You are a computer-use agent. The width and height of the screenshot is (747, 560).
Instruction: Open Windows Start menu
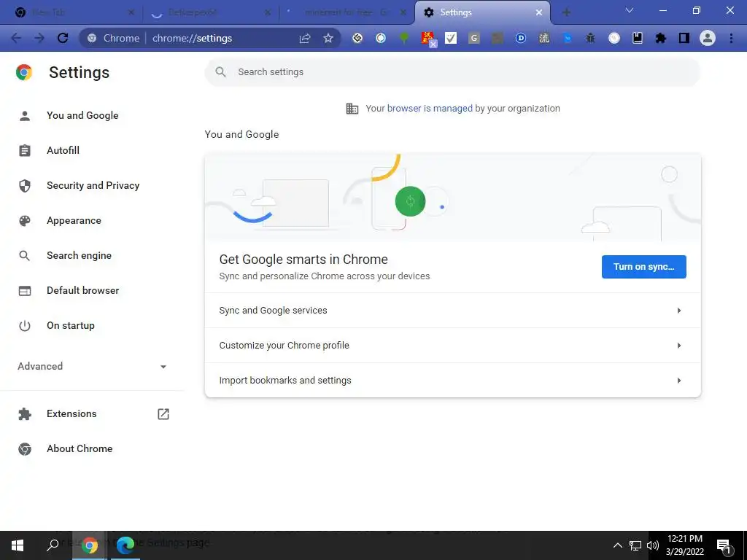18,545
